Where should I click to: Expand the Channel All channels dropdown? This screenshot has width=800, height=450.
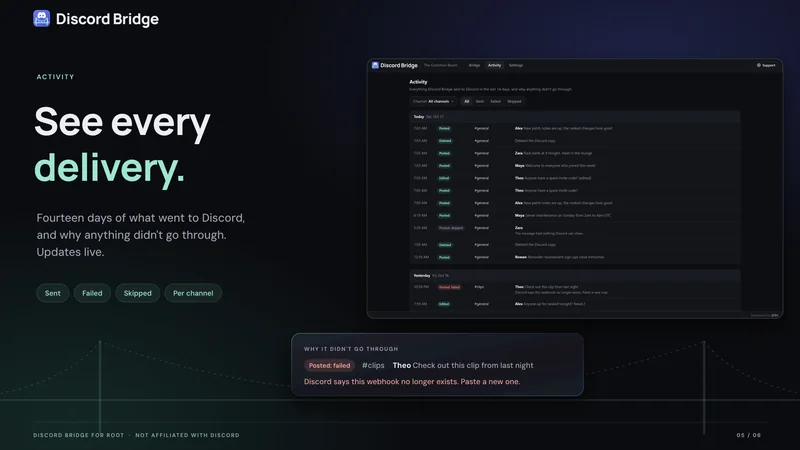coord(433,102)
